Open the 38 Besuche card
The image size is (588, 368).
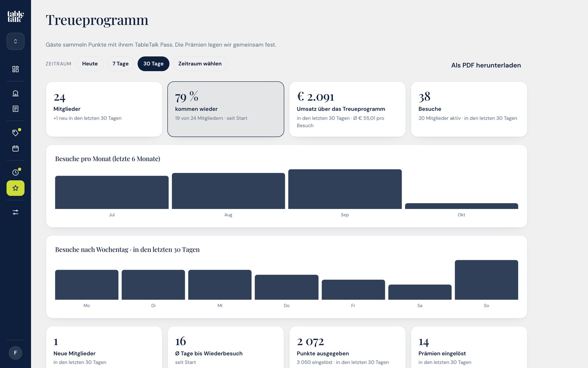[469, 109]
